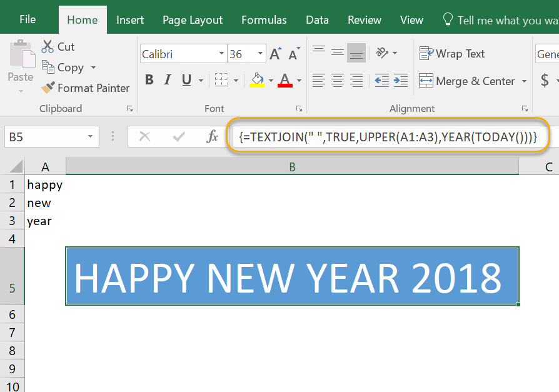Switch to the Review tab
This screenshot has width=559, height=392.
point(365,20)
